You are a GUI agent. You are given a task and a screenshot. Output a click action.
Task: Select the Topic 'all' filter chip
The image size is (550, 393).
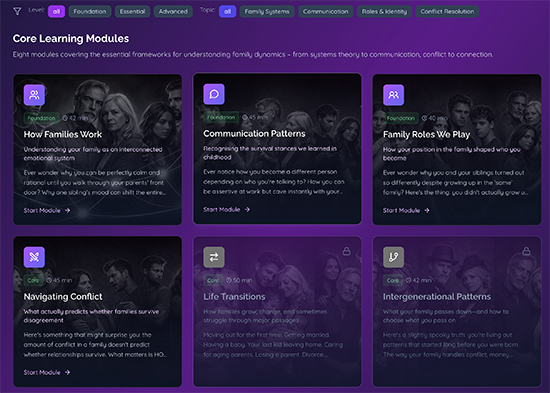(228, 12)
